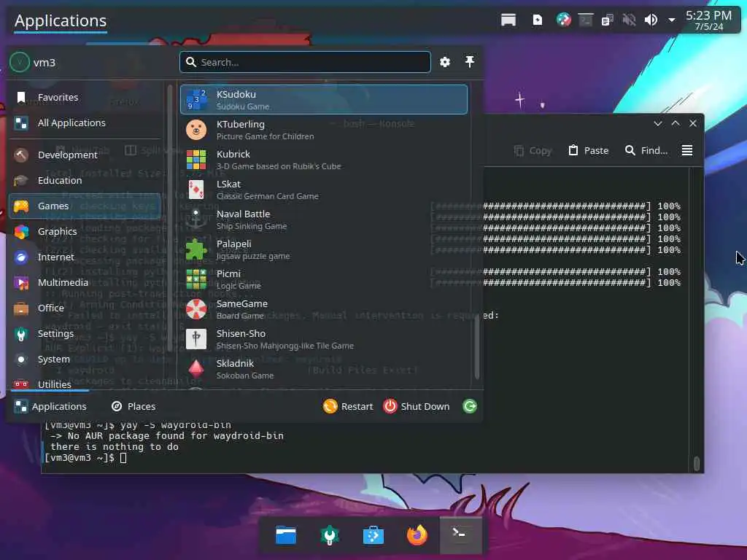Open more session actions green button
747x560 pixels.
click(x=470, y=406)
